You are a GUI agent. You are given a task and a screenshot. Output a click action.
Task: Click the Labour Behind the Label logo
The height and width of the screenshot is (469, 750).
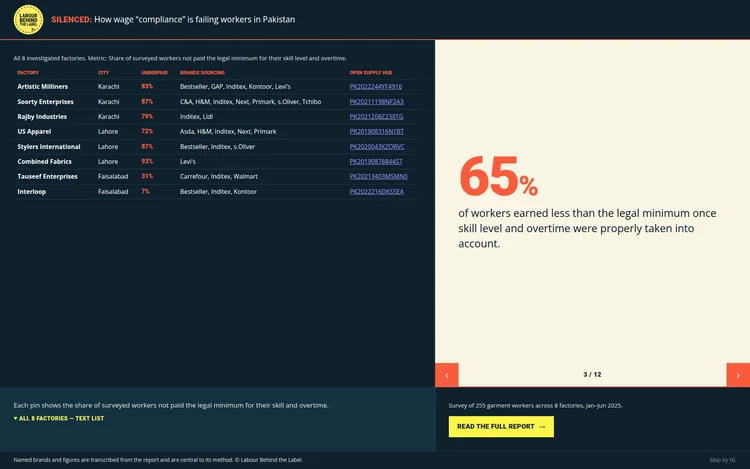pos(28,20)
